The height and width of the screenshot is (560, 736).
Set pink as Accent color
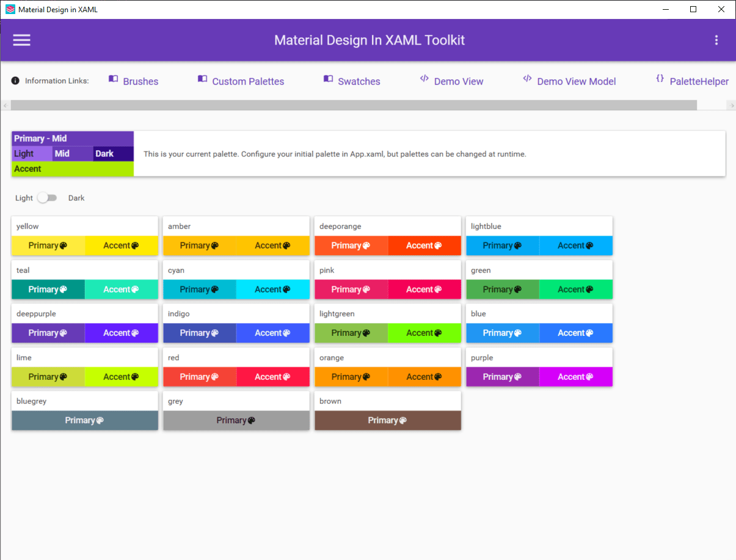click(x=424, y=289)
